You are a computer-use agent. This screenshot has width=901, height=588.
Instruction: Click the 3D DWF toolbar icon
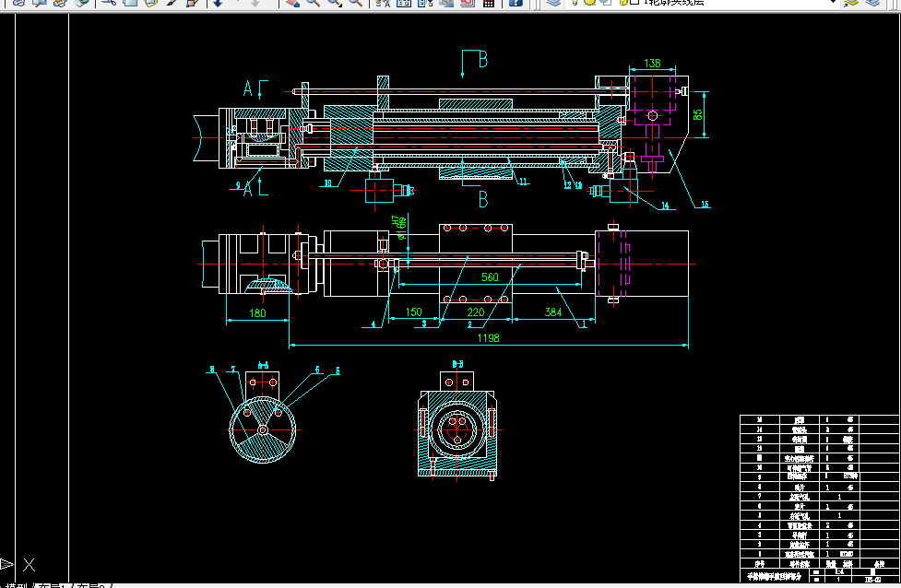coord(81,2)
